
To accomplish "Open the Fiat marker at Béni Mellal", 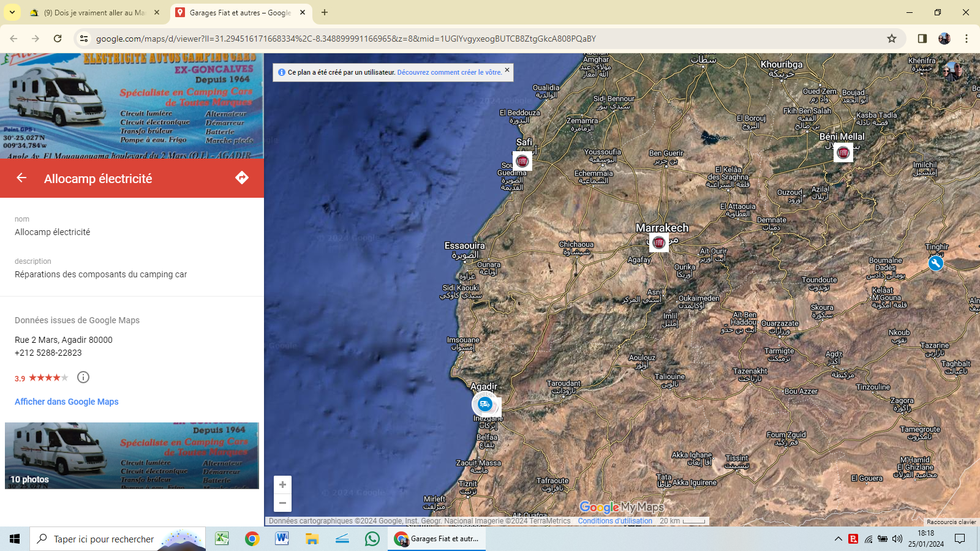I will (x=843, y=152).
